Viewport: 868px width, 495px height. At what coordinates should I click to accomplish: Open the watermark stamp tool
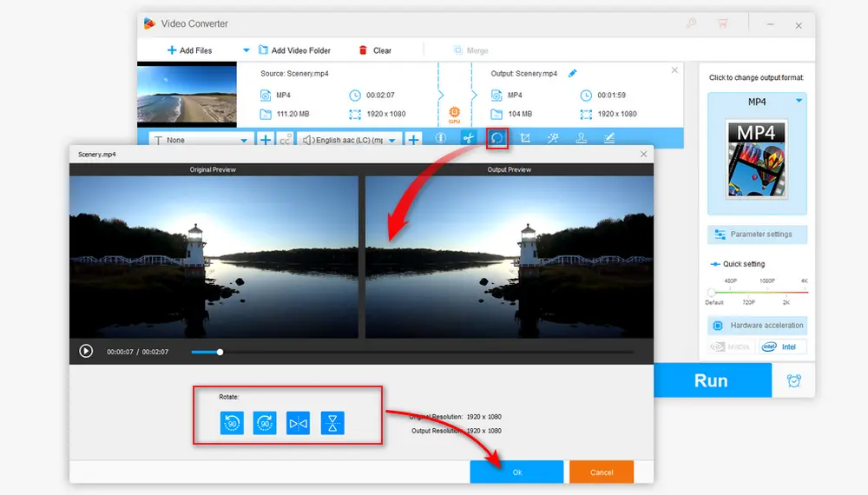581,138
